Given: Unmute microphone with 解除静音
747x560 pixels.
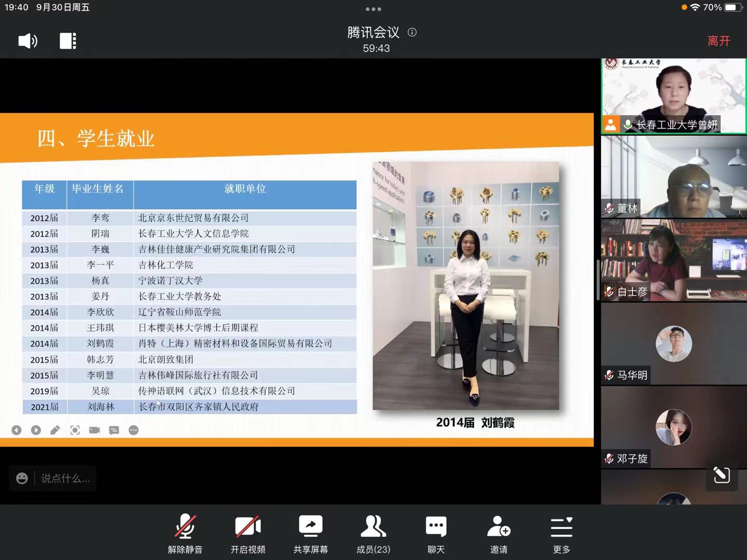Looking at the screenshot, I should pyautogui.click(x=185, y=534).
